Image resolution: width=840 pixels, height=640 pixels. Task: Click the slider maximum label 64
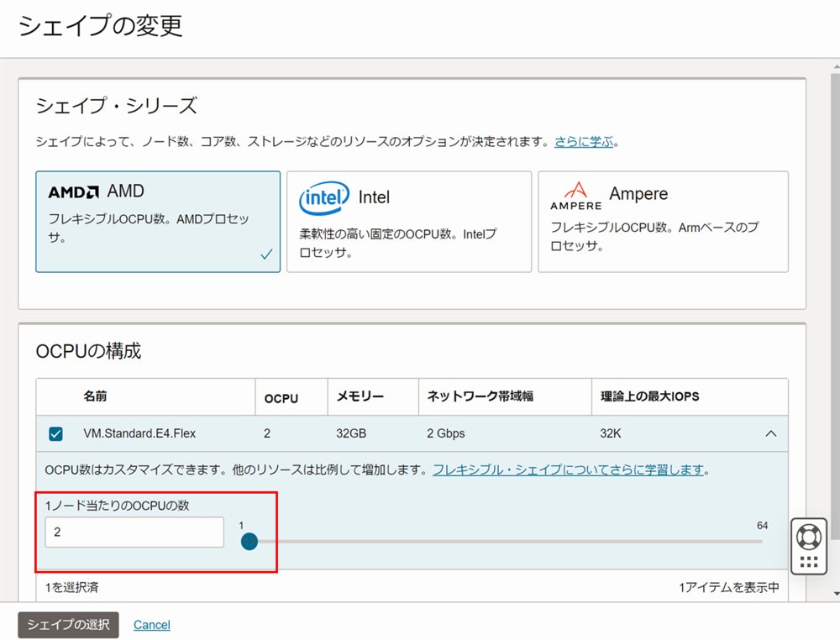[x=763, y=526]
